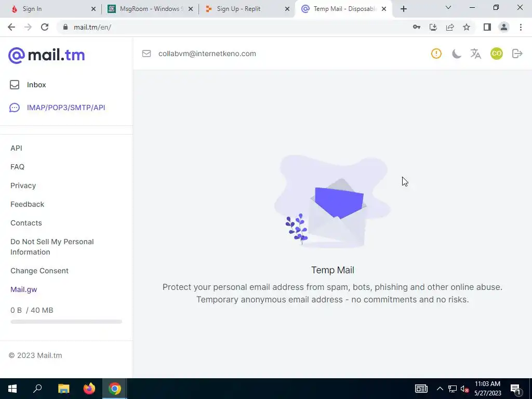Screen dimensions: 532x399
Task: Open the Contacts link
Action: tap(26, 223)
